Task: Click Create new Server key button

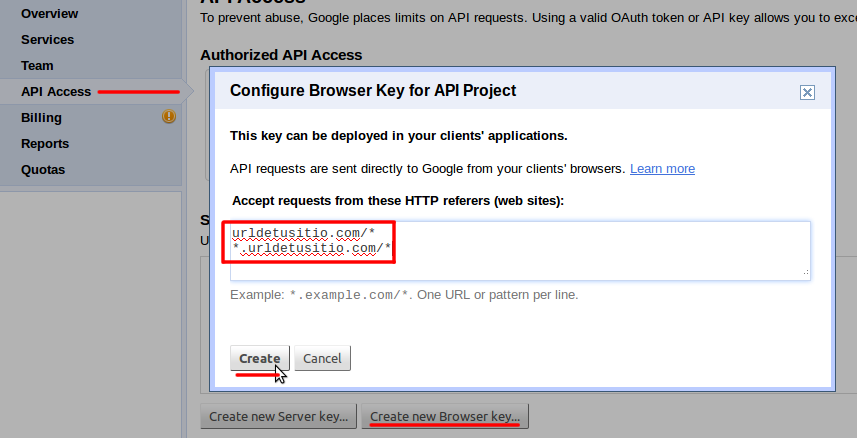Action: click(x=279, y=416)
